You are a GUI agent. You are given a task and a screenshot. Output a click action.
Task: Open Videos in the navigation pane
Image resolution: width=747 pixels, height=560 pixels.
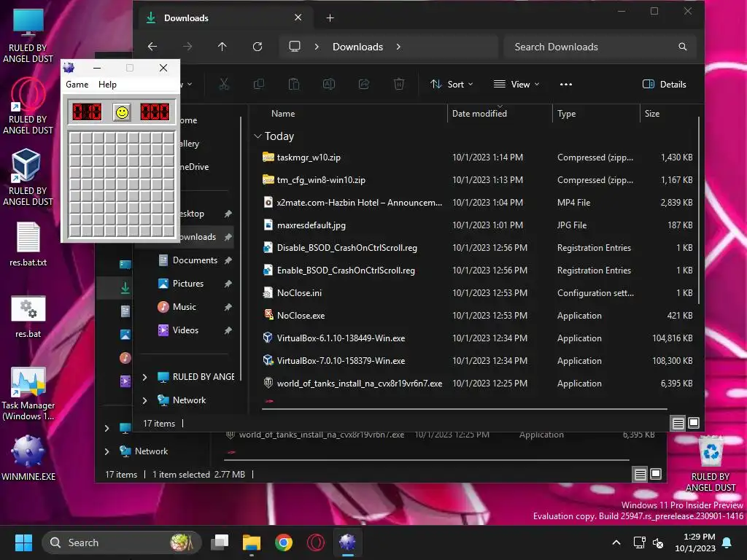click(x=185, y=330)
